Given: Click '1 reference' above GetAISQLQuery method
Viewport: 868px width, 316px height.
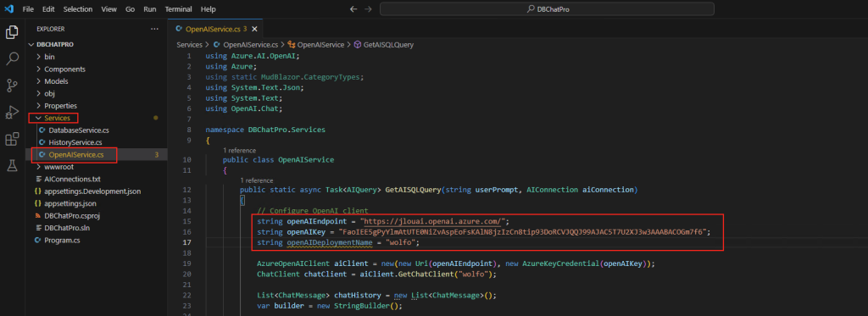Looking at the screenshot, I should (257, 180).
